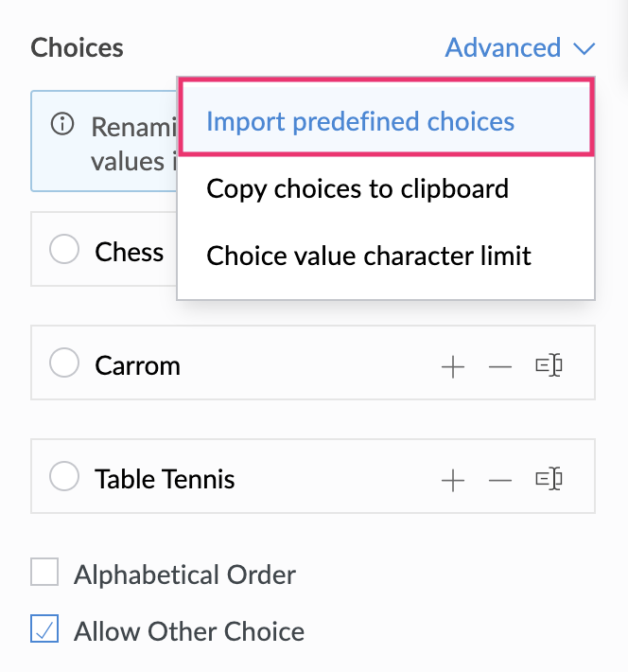Edit the Chess choice text
Image resolution: width=628 pixels, height=672 pixels.
pos(130,252)
